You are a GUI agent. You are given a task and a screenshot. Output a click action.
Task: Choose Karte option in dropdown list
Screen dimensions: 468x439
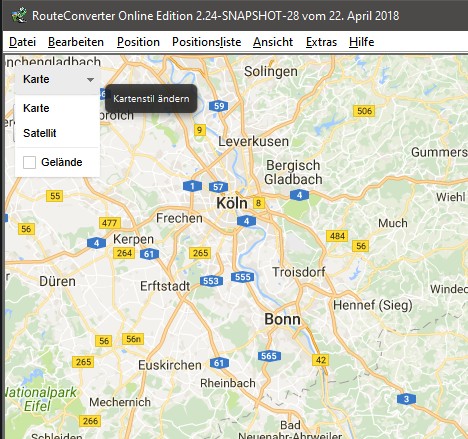click(x=36, y=108)
